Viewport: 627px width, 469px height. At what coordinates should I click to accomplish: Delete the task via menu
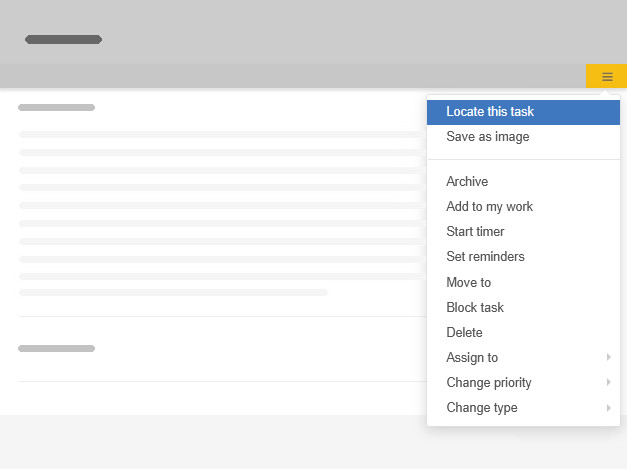pyautogui.click(x=464, y=333)
